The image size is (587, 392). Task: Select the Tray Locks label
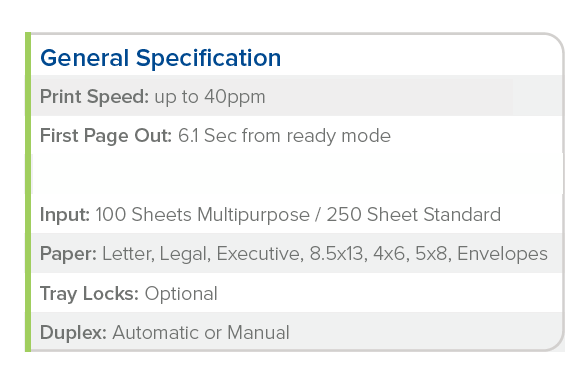[89, 294]
